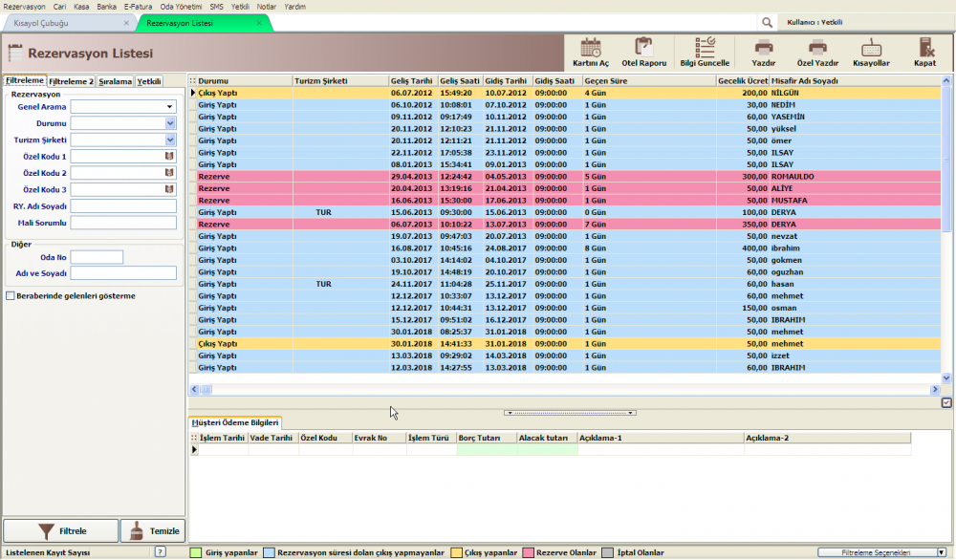Print using the Yazdır icon
Screen dimensions: 956x560
pos(763,53)
